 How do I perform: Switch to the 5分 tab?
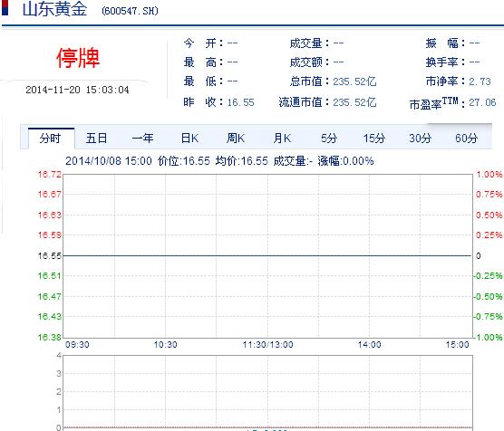(329, 139)
